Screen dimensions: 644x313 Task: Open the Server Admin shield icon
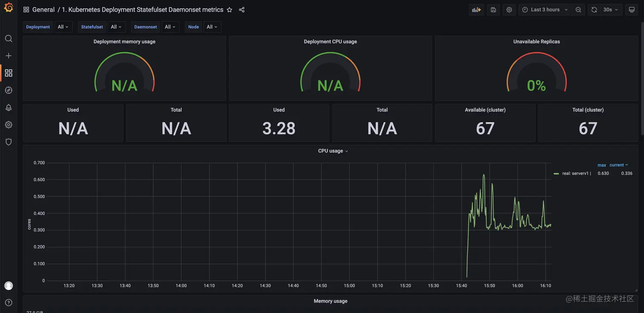(x=9, y=142)
